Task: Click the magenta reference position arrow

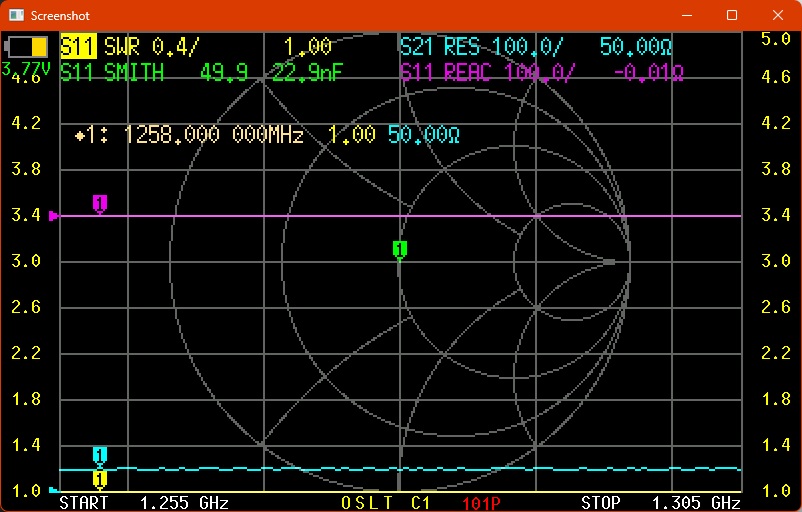Action: click(x=54, y=215)
